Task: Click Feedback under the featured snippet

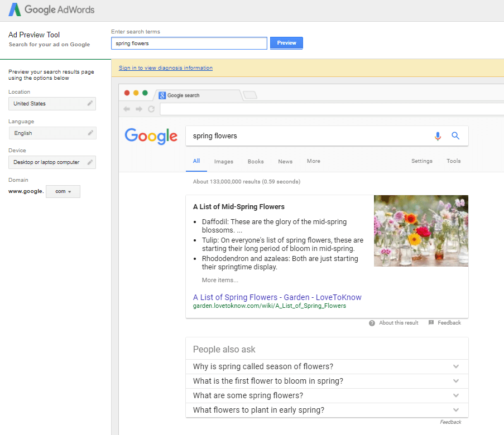Action: pos(449,322)
